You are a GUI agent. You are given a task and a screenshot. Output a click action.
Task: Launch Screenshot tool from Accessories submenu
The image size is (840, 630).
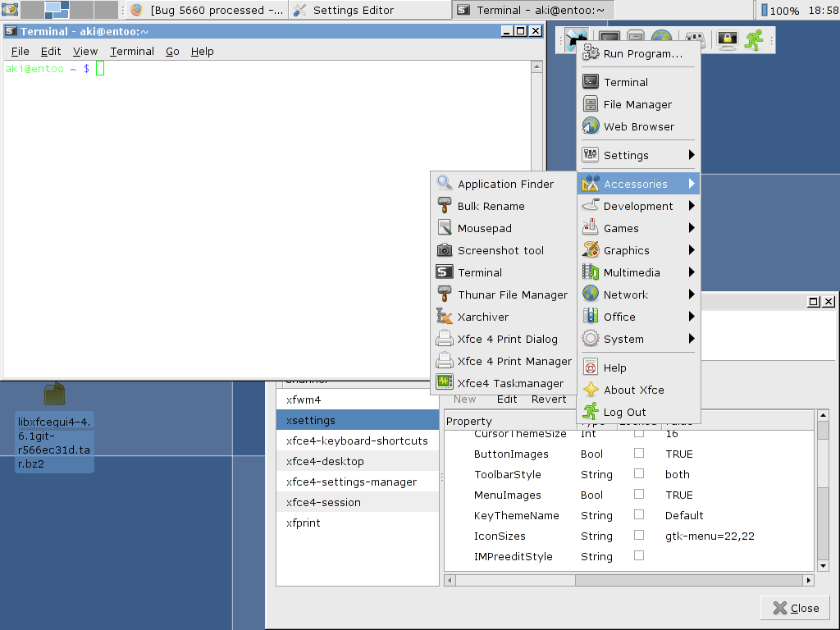point(500,251)
